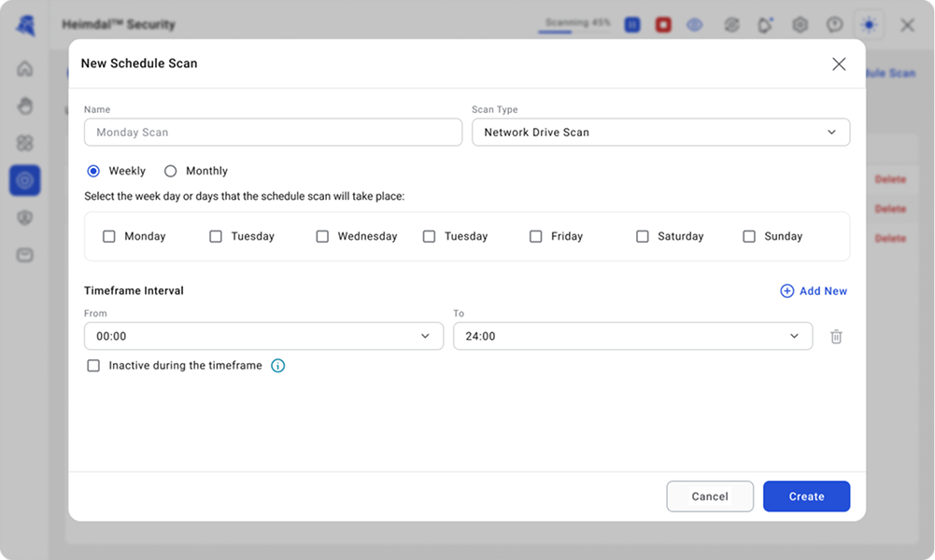Open help question mark icon in top bar

(834, 25)
